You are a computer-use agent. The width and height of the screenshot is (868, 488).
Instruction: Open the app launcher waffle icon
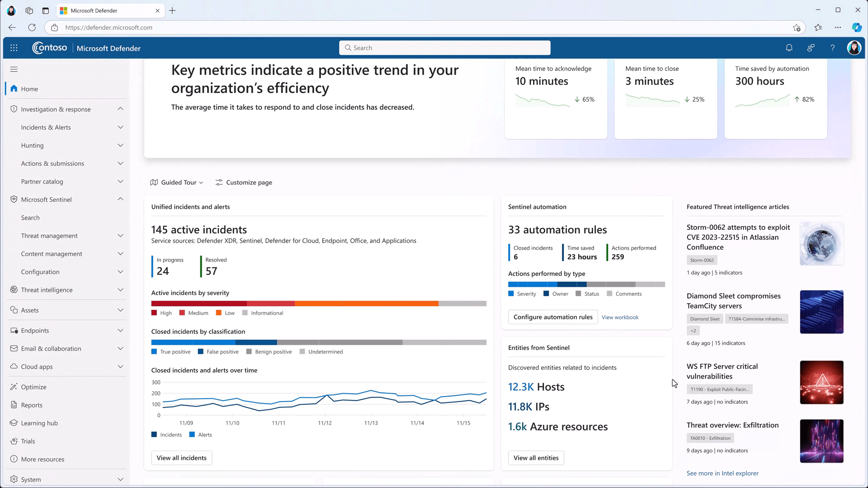click(x=14, y=48)
